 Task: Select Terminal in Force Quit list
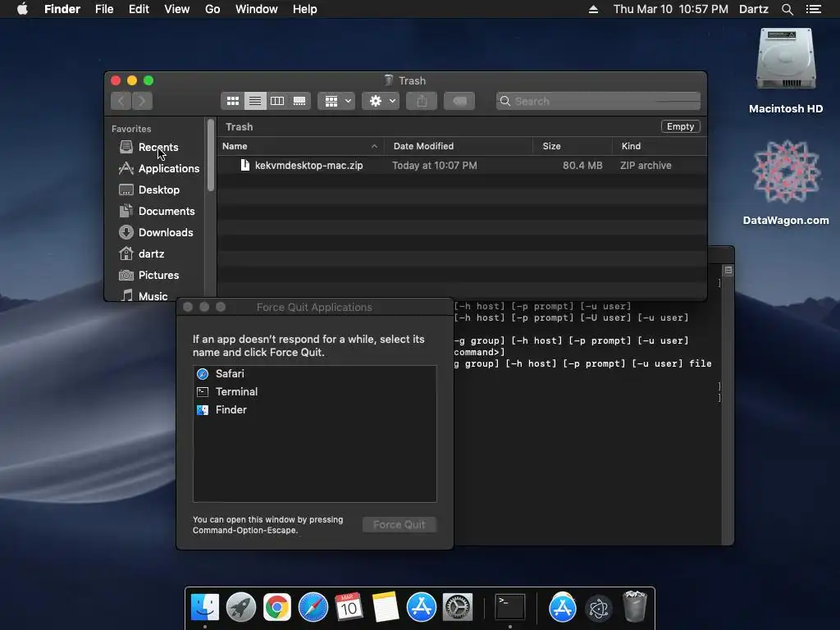314,391
